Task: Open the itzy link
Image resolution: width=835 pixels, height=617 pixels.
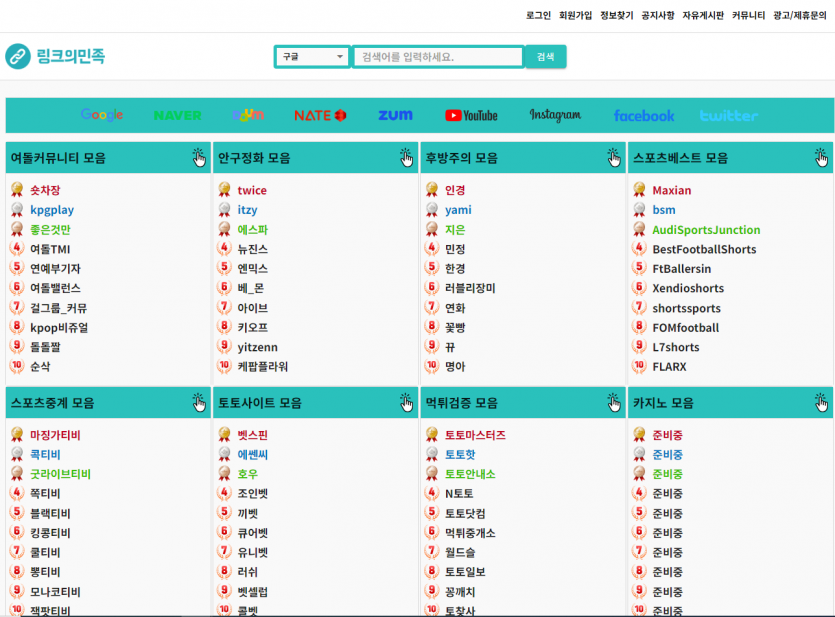Action: 247,210
